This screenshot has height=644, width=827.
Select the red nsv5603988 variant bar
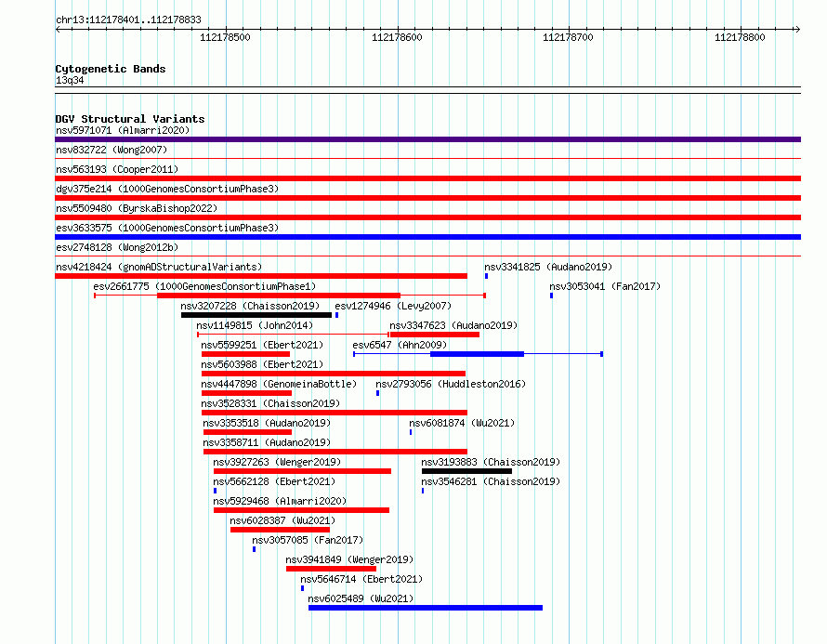(x=334, y=374)
